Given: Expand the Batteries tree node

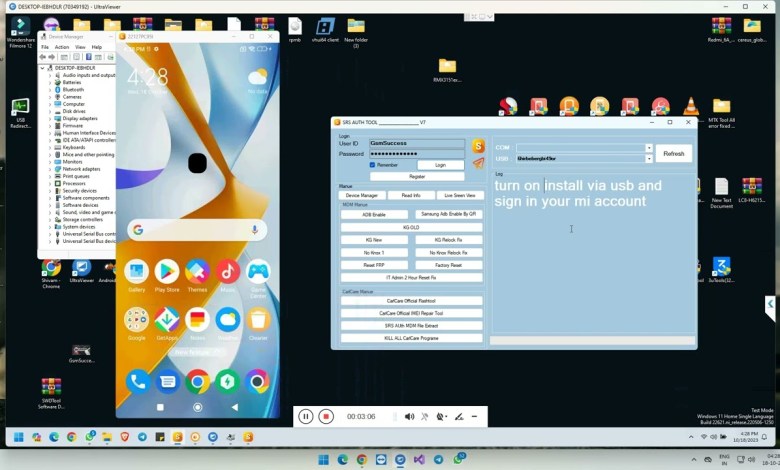Looking at the screenshot, I should tap(50, 83).
